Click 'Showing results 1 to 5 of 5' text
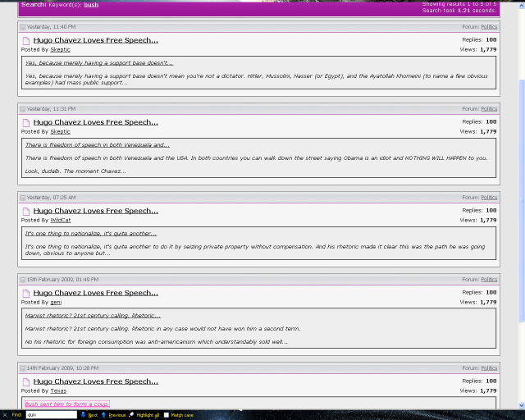The image size is (525, 420). point(459,4)
